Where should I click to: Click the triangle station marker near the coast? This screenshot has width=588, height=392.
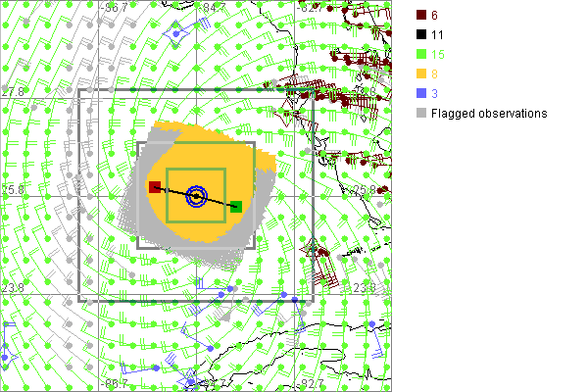pyautogui.click(x=314, y=251)
